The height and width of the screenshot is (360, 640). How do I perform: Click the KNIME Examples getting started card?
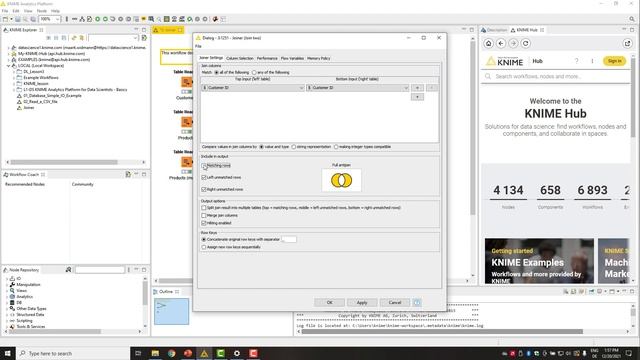[x=539, y=261]
